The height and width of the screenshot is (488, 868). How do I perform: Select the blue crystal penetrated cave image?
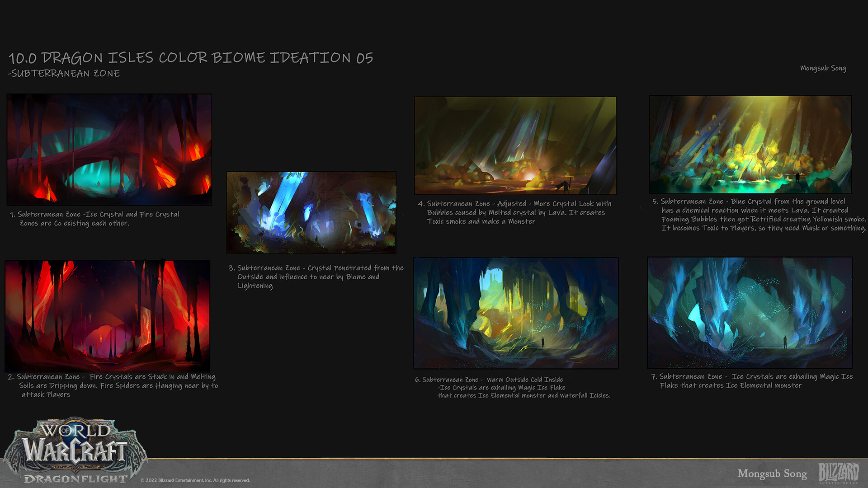coord(311,212)
